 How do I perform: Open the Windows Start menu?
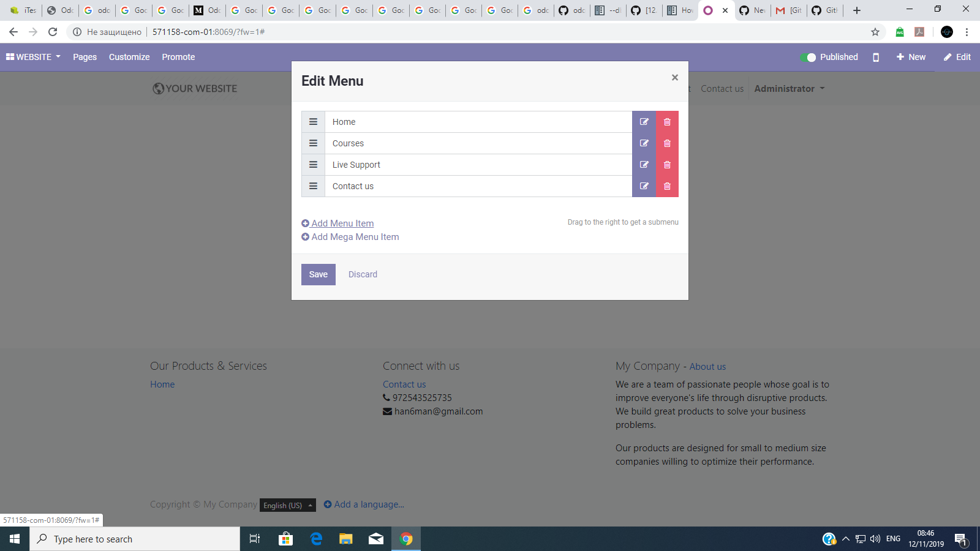pos(15,539)
